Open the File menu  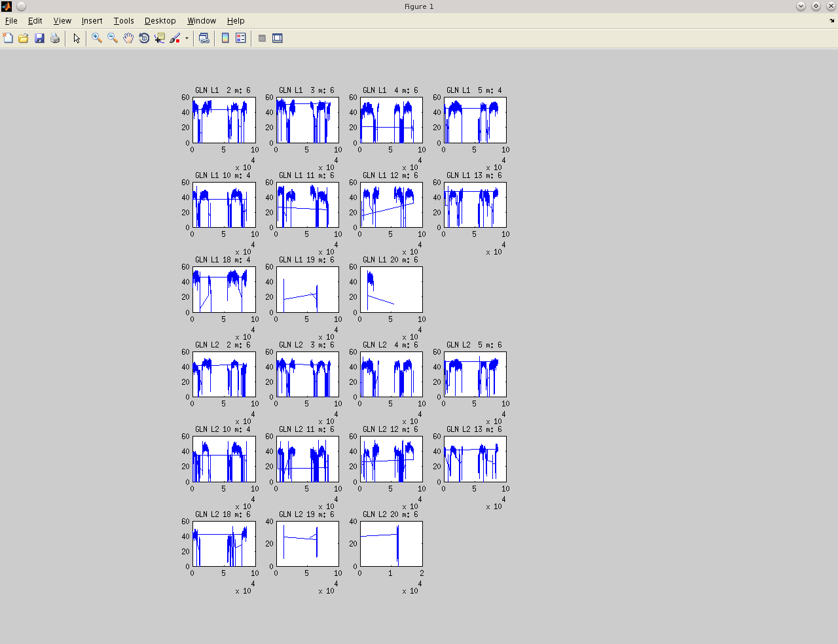(11, 21)
